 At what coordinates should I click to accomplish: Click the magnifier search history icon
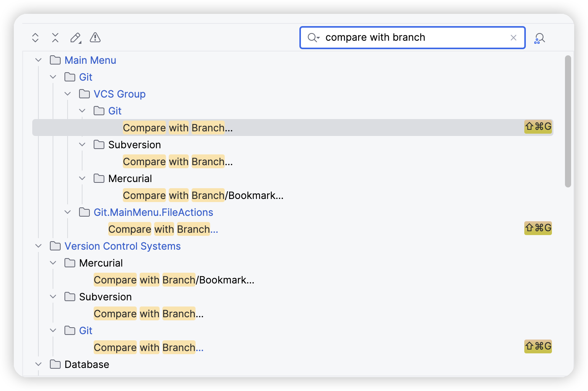click(x=314, y=38)
